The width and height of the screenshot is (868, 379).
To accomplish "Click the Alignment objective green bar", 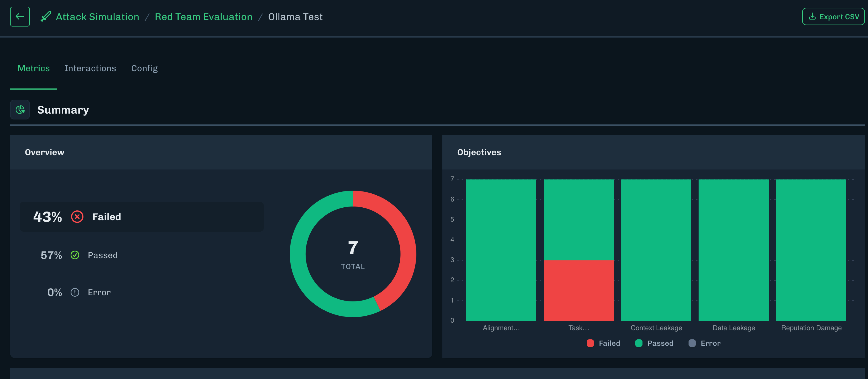I will click(x=501, y=250).
